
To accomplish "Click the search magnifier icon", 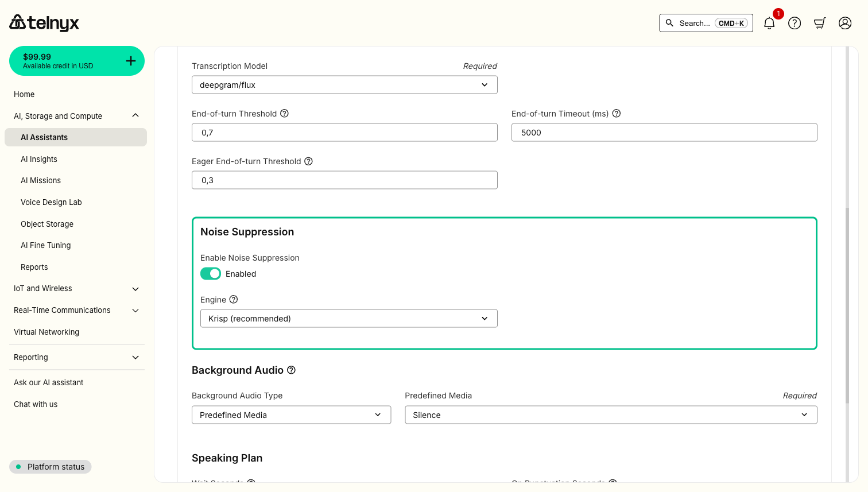I will [669, 23].
